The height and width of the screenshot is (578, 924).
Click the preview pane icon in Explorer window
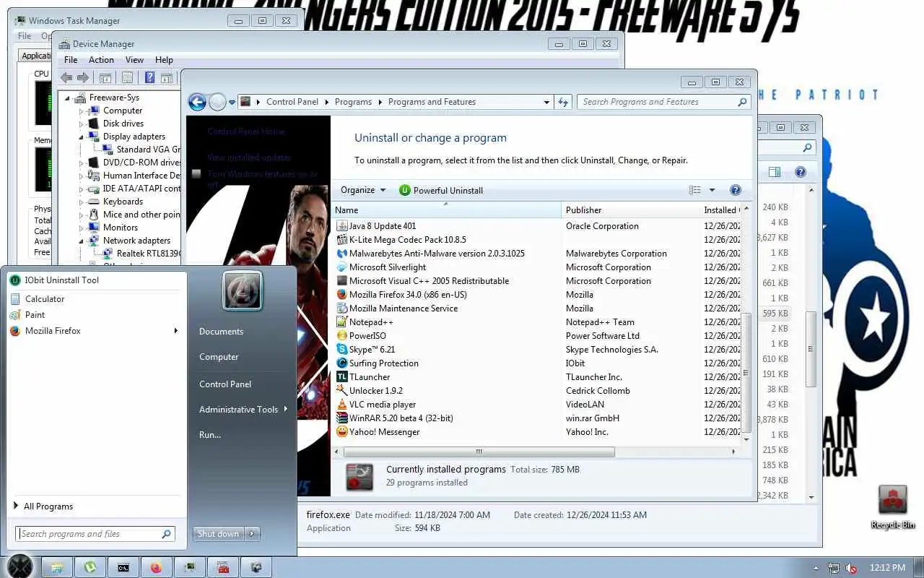click(x=775, y=172)
